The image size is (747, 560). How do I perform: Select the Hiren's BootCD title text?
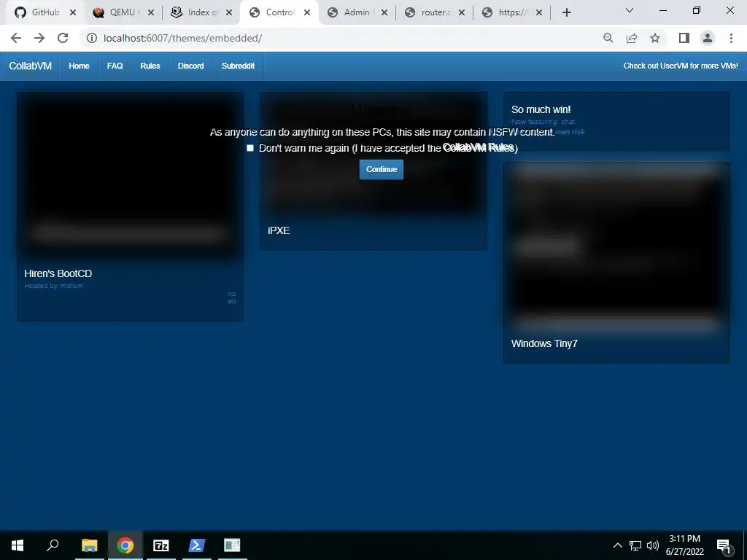58,273
